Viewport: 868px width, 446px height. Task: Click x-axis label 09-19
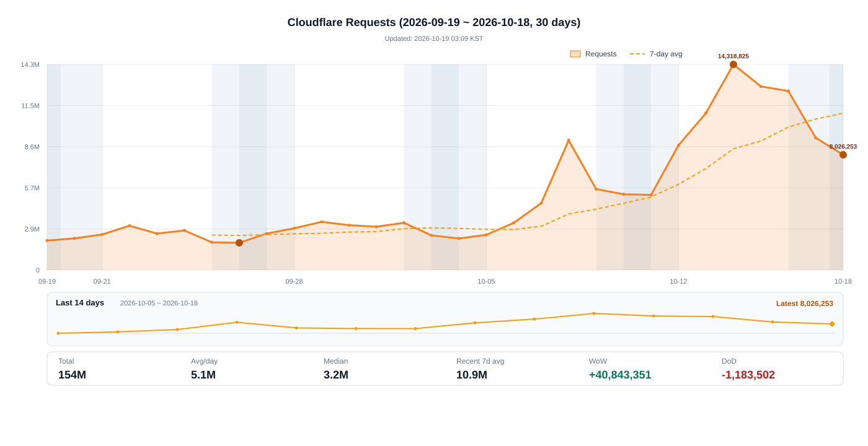pos(47,281)
